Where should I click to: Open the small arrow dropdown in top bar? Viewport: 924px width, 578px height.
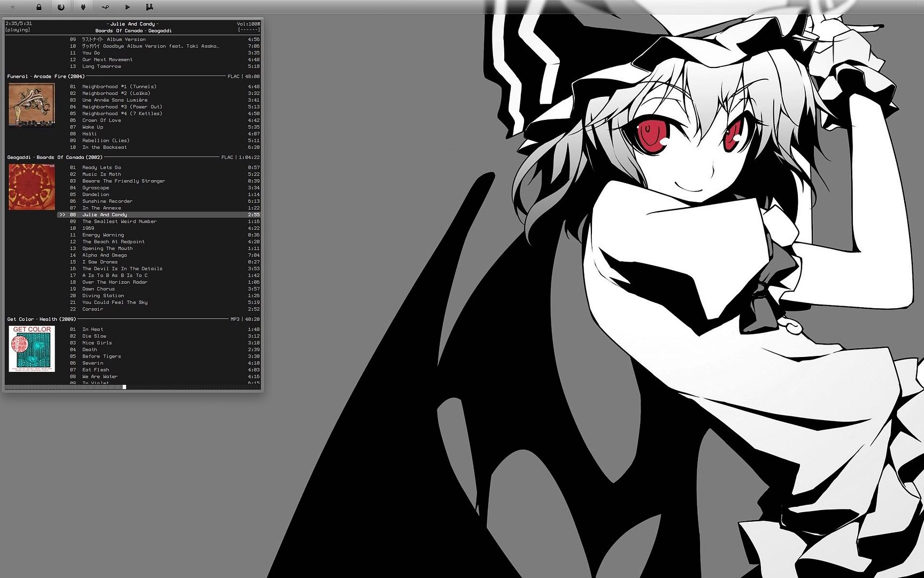coord(13,7)
